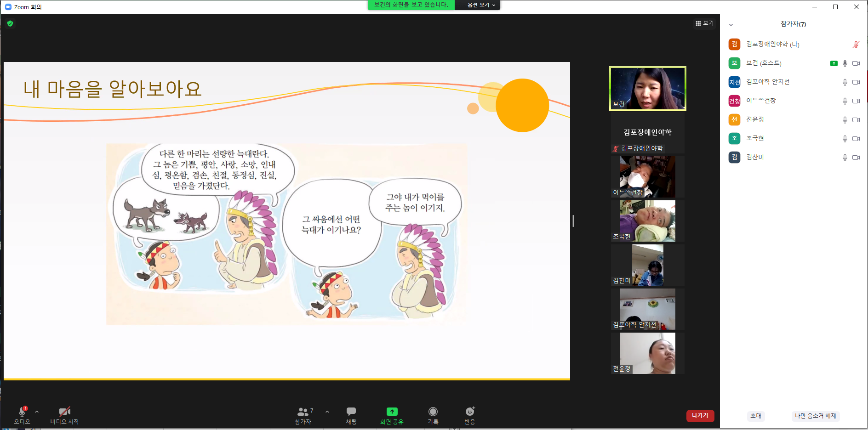Image resolution: width=868 pixels, height=430 pixels.
Task: Select the orange 김 avatar of 김포장애인야학 (나)
Action: [x=734, y=44]
